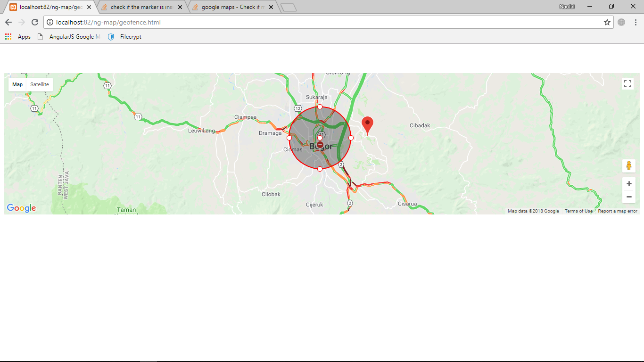Switch to Satellite view
The height and width of the screenshot is (362, 644).
pyautogui.click(x=40, y=84)
